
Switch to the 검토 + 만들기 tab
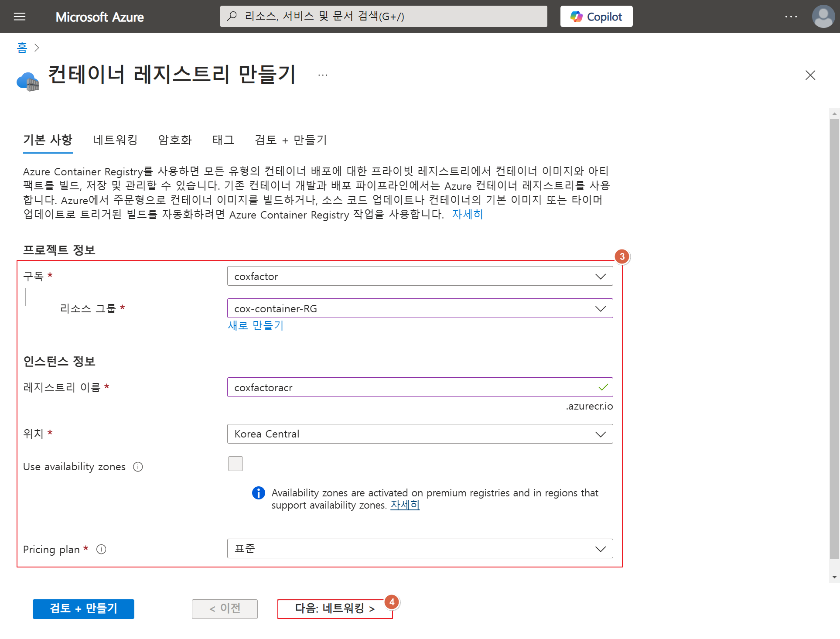tap(290, 140)
